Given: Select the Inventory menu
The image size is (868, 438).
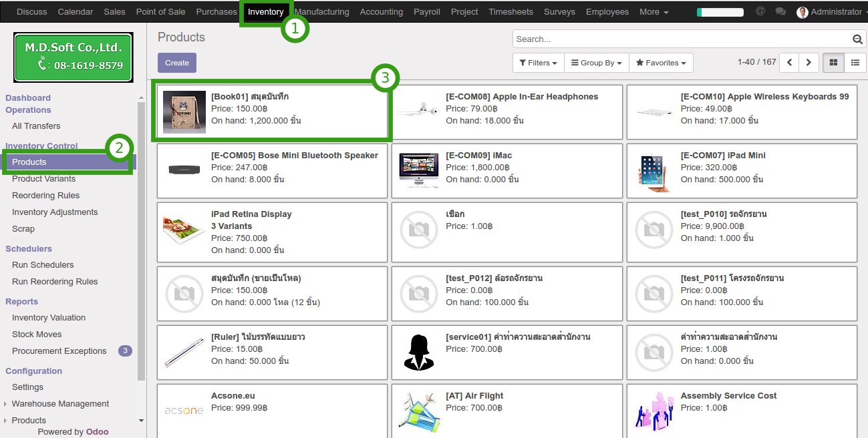Looking at the screenshot, I should coord(266,12).
